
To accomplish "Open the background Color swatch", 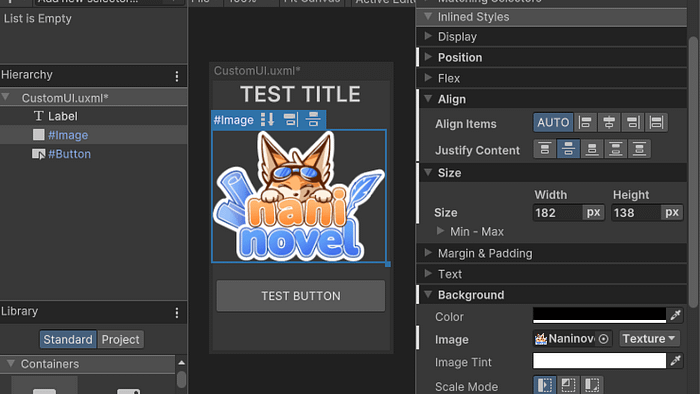I will [600, 315].
